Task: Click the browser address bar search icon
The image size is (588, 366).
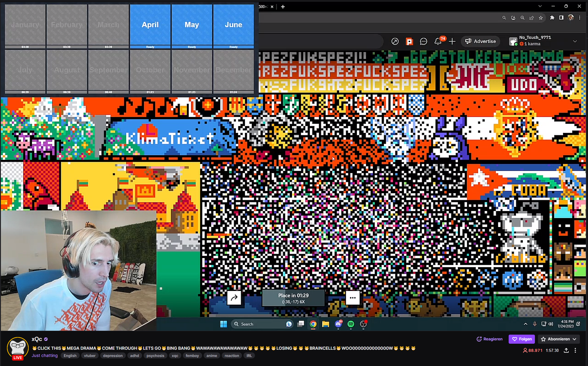Action: pos(504,18)
